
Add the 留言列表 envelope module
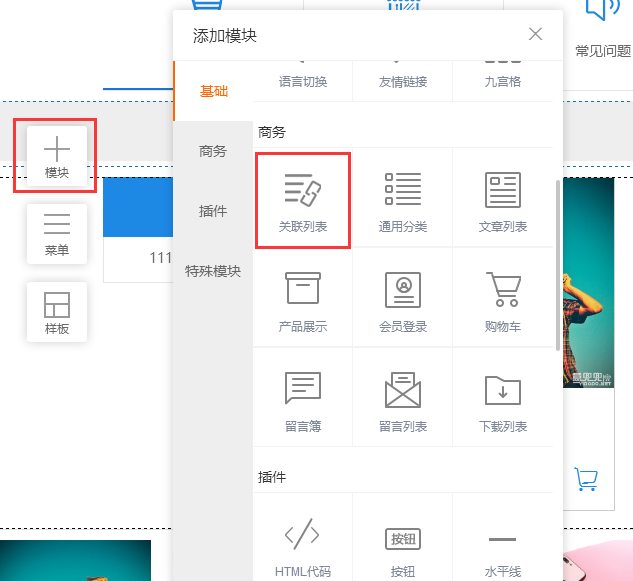[x=403, y=398]
